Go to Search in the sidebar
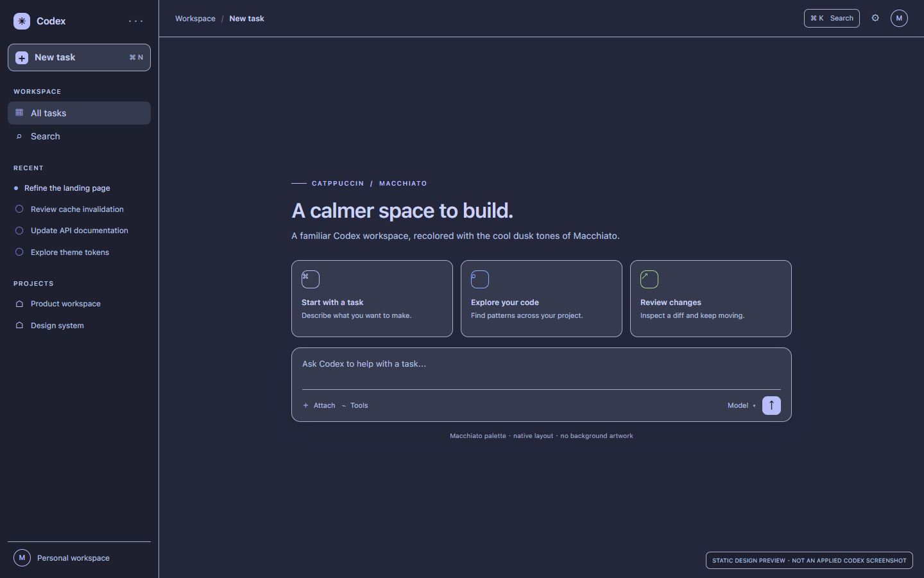 click(79, 136)
